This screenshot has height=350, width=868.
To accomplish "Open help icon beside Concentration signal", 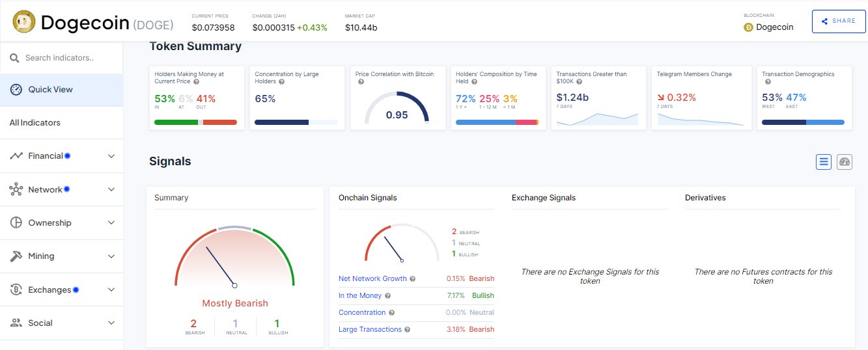I will [x=391, y=312].
